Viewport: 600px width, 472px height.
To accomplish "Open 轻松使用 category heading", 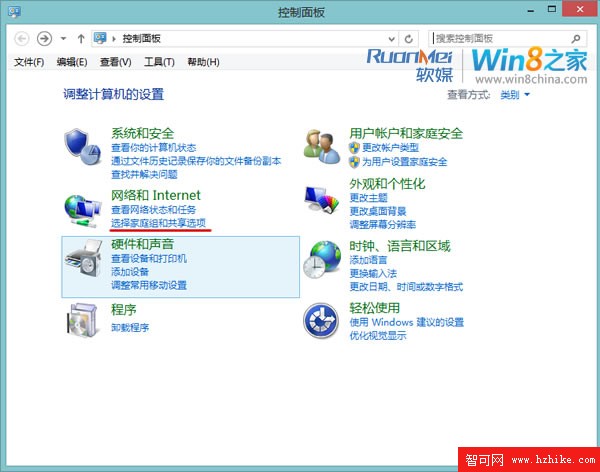I will (375, 308).
